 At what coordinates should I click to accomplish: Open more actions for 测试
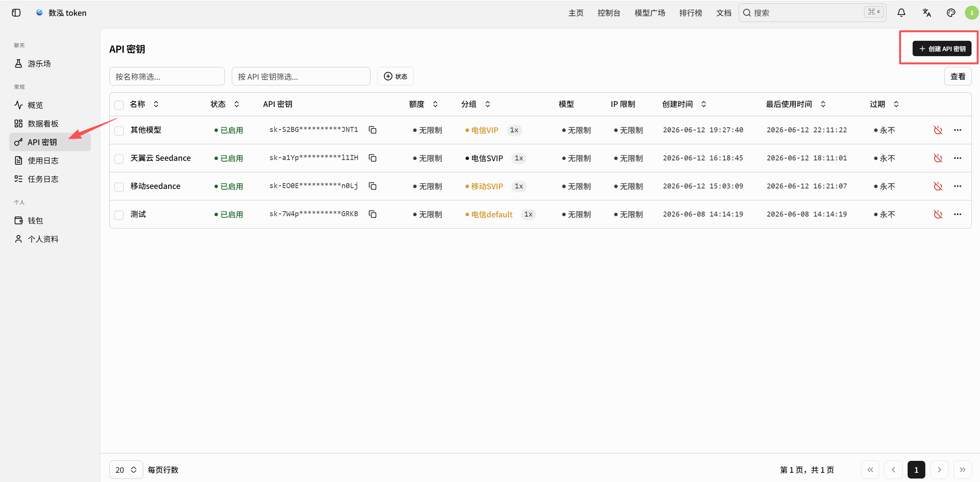tap(958, 214)
